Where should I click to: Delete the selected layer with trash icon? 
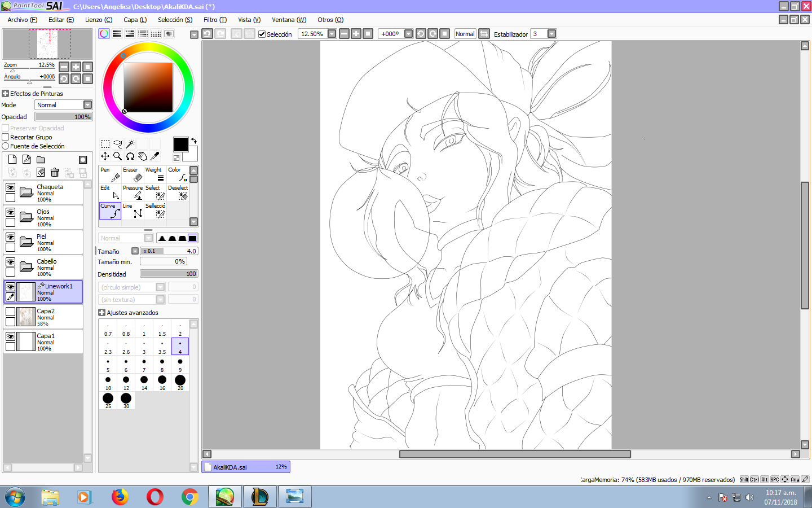coord(55,172)
